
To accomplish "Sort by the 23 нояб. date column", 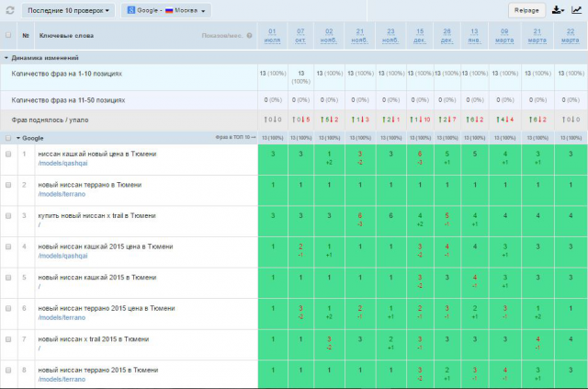I will coord(390,36).
